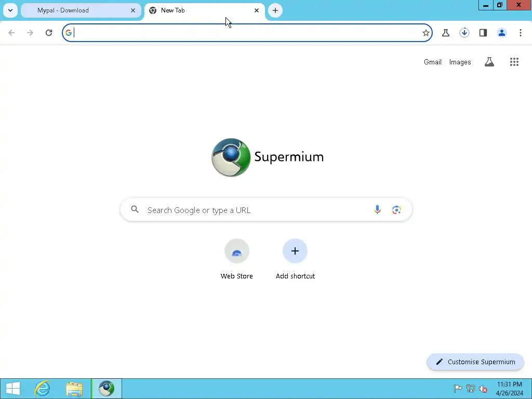This screenshot has height=399, width=532.
Task: Click the muted volume tray icon
Action: pos(483,389)
